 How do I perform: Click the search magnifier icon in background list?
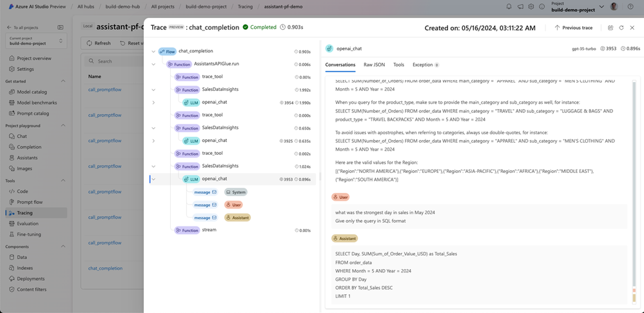[x=90, y=61]
